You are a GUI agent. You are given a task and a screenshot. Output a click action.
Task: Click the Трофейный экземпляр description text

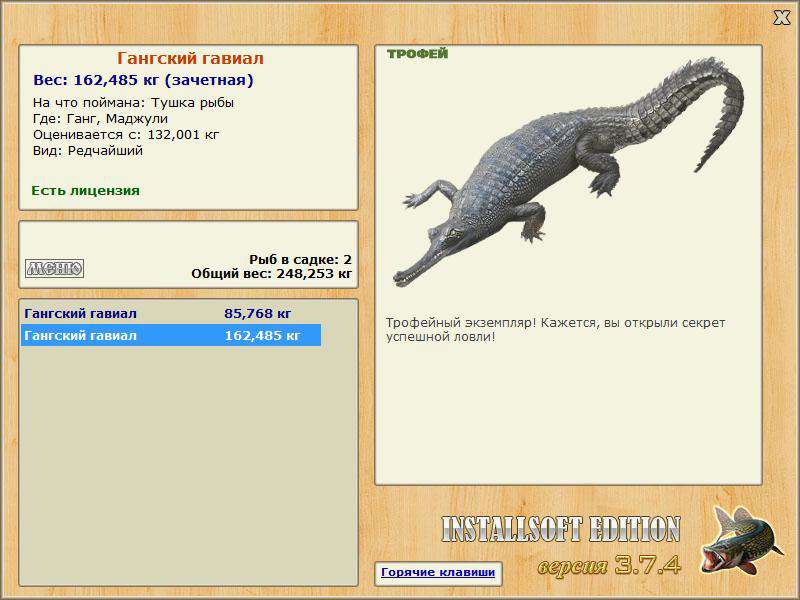(x=555, y=330)
